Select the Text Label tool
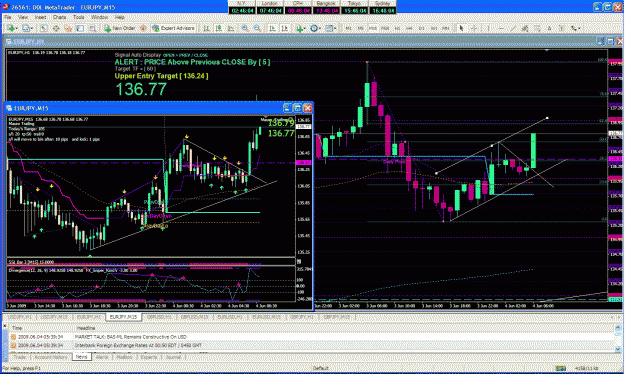The image size is (625, 374). (x=561, y=28)
